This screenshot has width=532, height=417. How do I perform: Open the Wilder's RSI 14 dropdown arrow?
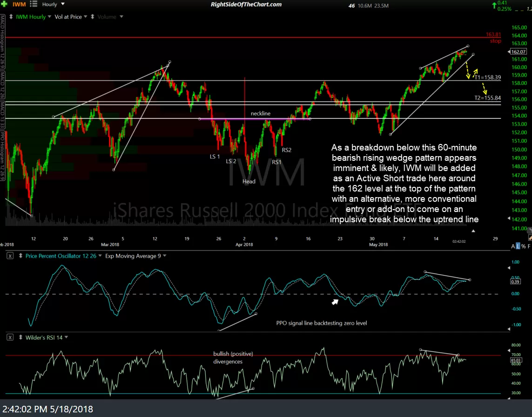point(66,337)
